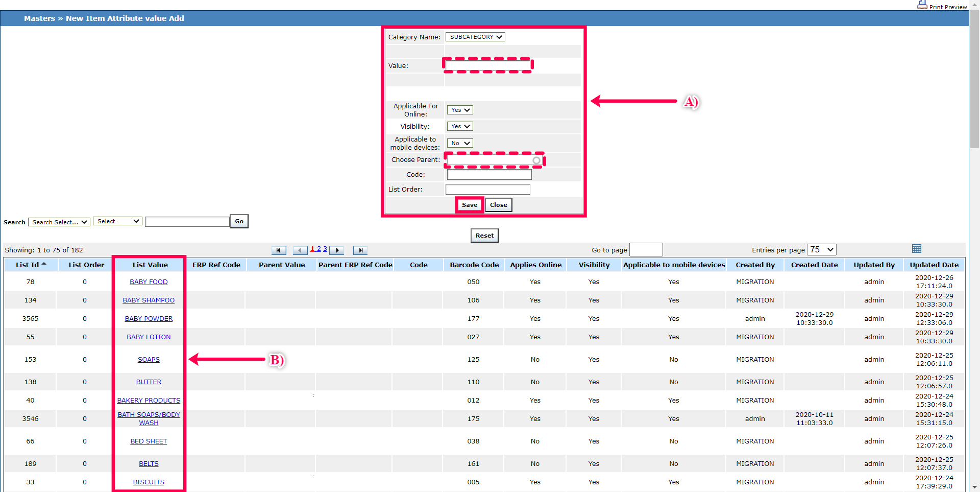The width and height of the screenshot is (980, 492).
Task: Open the search condition Select dropdown
Action: coord(117,221)
